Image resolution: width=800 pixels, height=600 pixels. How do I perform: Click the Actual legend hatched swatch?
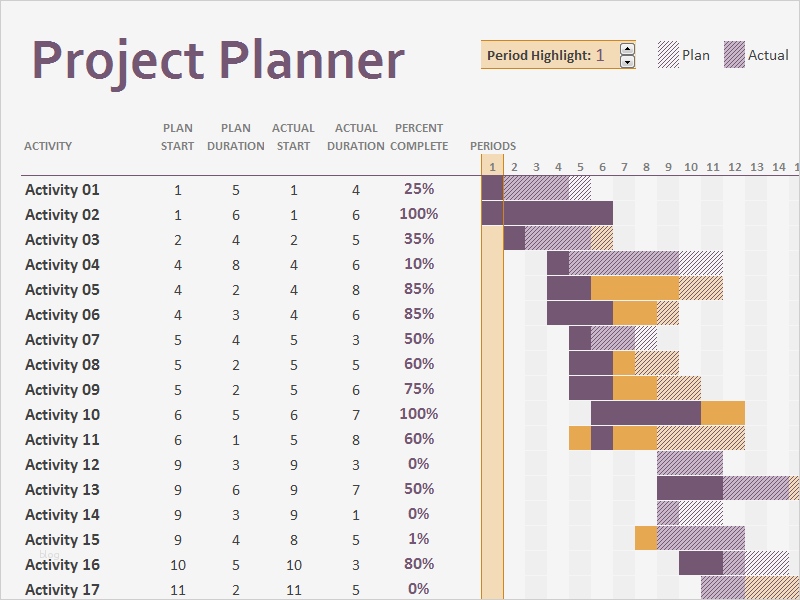click(x=735, y=55)
